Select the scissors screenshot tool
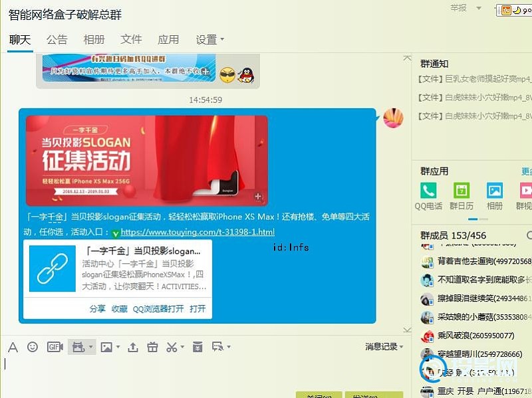 point(172,347)
